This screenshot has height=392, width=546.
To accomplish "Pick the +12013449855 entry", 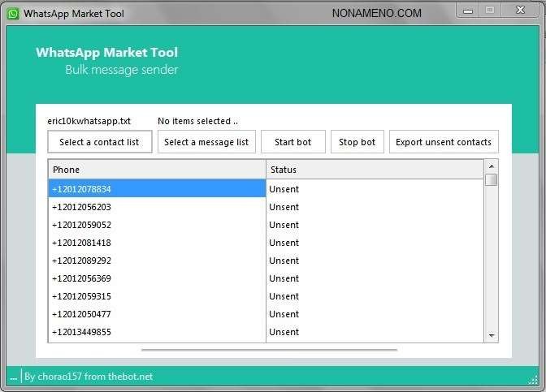I will [157, 332].
